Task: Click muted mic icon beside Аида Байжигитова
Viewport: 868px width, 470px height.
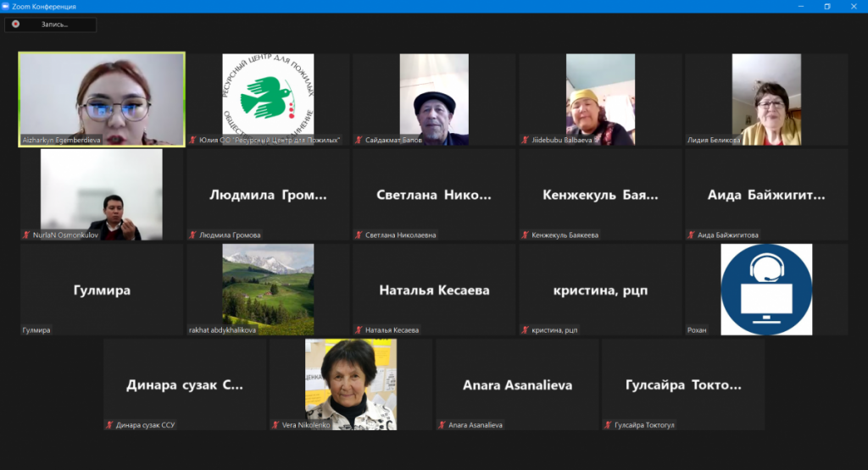Action: [692, 235]
